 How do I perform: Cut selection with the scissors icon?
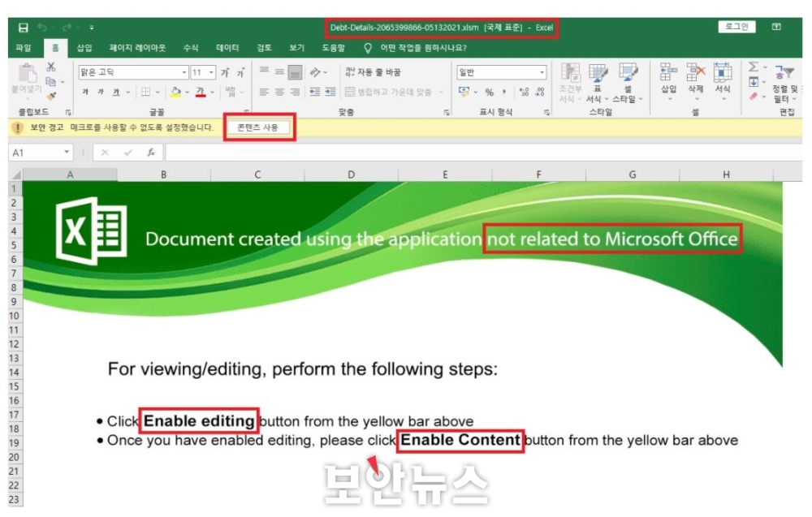[x=50, y=67]
